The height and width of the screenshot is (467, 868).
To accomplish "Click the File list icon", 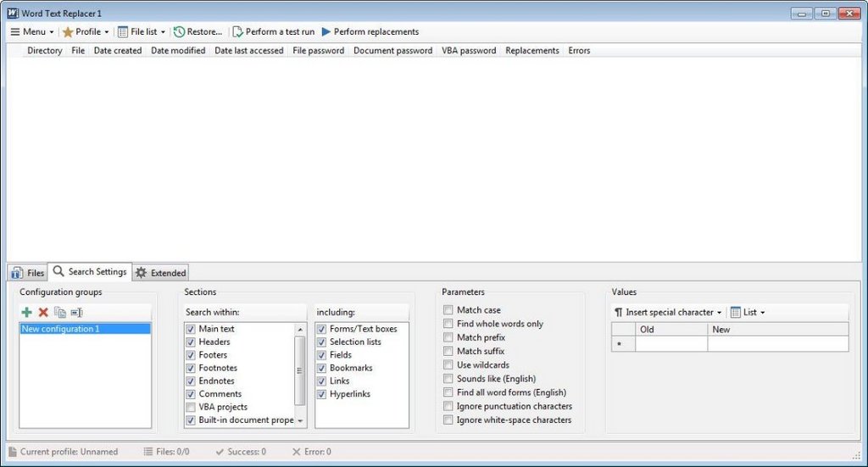I will pyautogui.click(x=123, y=32).
